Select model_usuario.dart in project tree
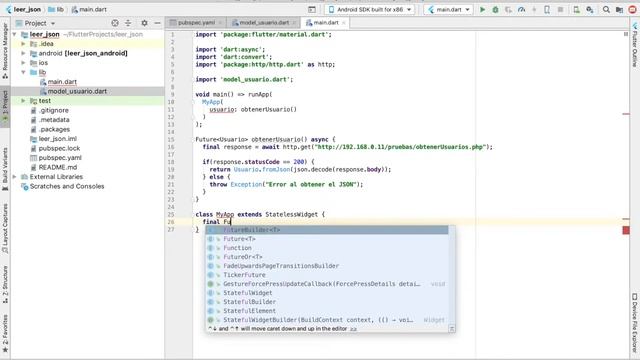This screenshot has width=640, height=360. [x=77, y=91]
